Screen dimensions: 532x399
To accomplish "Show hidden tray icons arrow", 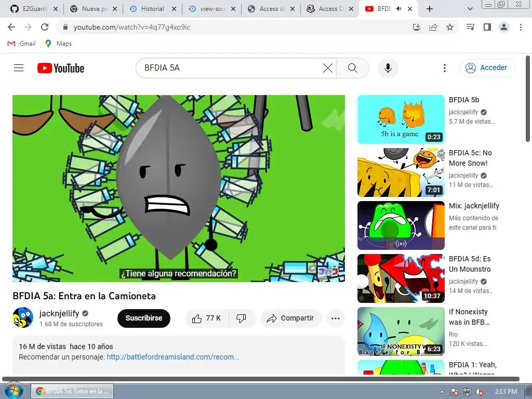I will pos(442,392).
